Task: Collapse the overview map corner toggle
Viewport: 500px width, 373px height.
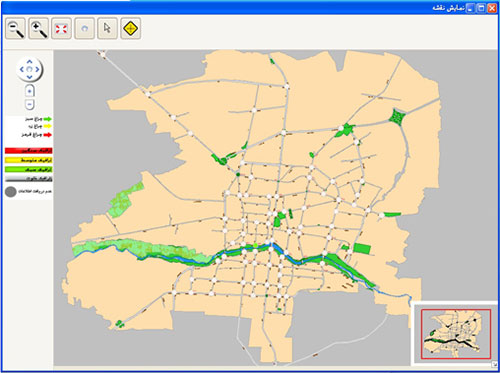Action: 493,364
